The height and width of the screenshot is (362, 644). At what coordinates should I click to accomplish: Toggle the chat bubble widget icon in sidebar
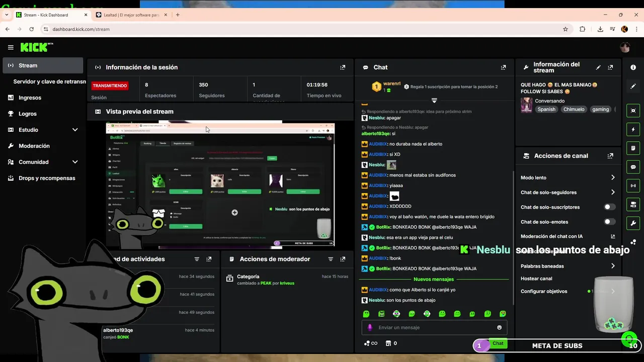(x=633, y=167)
